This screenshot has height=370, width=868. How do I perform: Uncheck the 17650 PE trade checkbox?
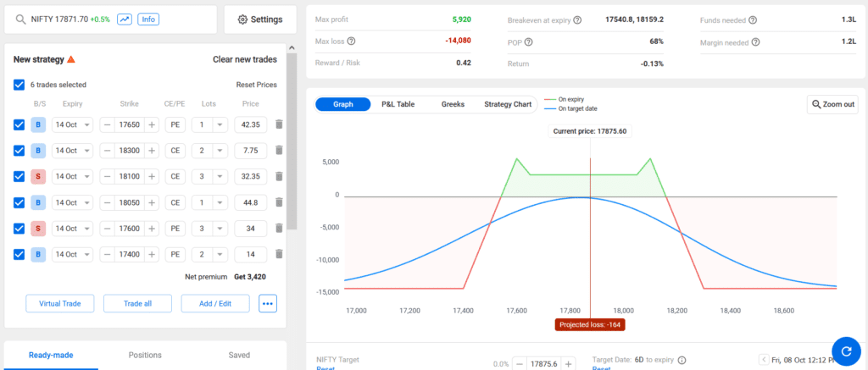[19, 124]
